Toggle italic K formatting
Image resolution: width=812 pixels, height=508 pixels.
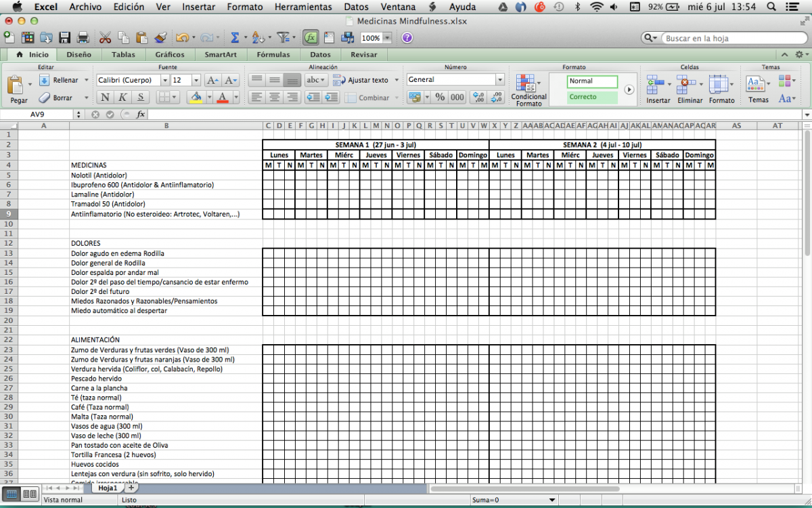pyautogui.click(x=122, y=98)
